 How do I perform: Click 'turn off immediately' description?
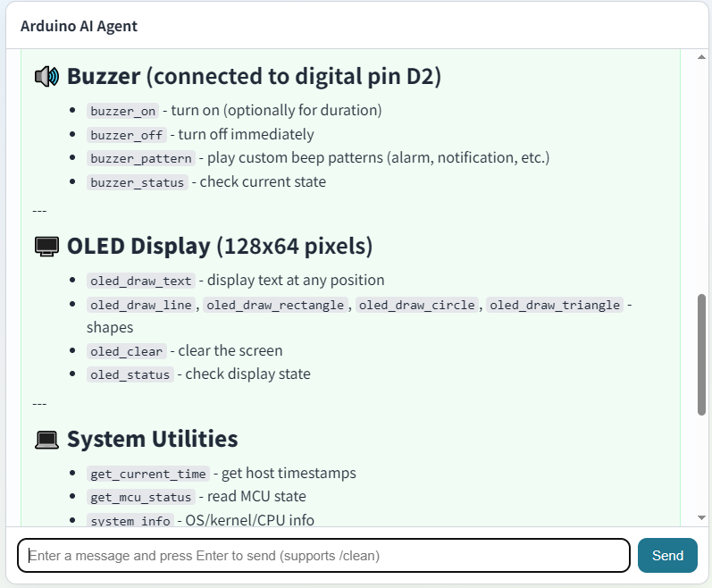point(246,134)
